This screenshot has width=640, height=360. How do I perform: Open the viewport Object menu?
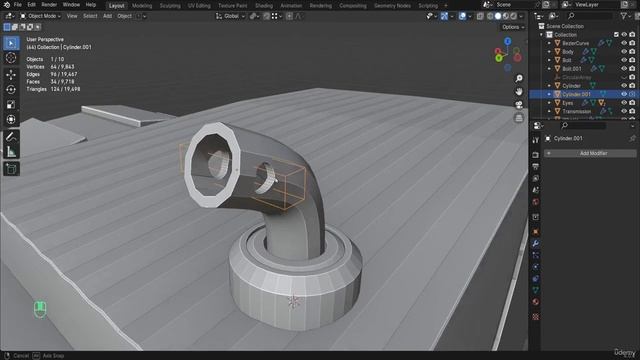pyautogui.click(x=124, y=16)
